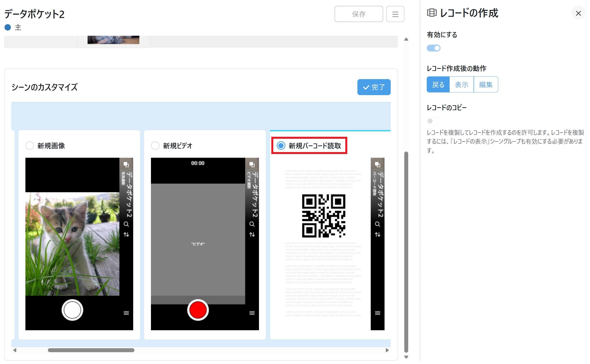Select the 新規バーコード読取 radio option

point(281,146)
